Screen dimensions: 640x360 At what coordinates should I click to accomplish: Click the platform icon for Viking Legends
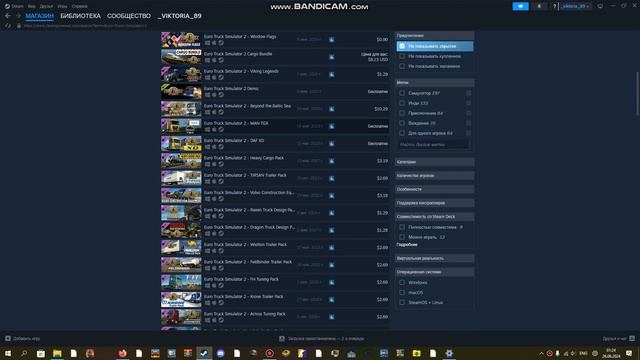[x=331, y=74]
